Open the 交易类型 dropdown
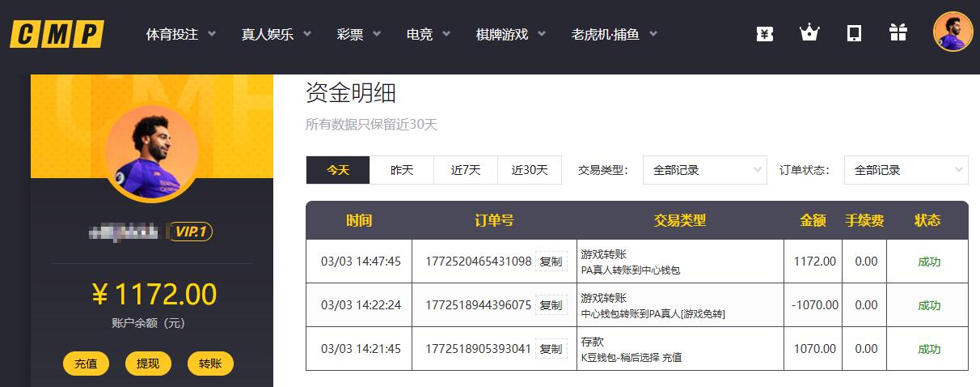This screenshot has width=980, height=387. [704, 170]
